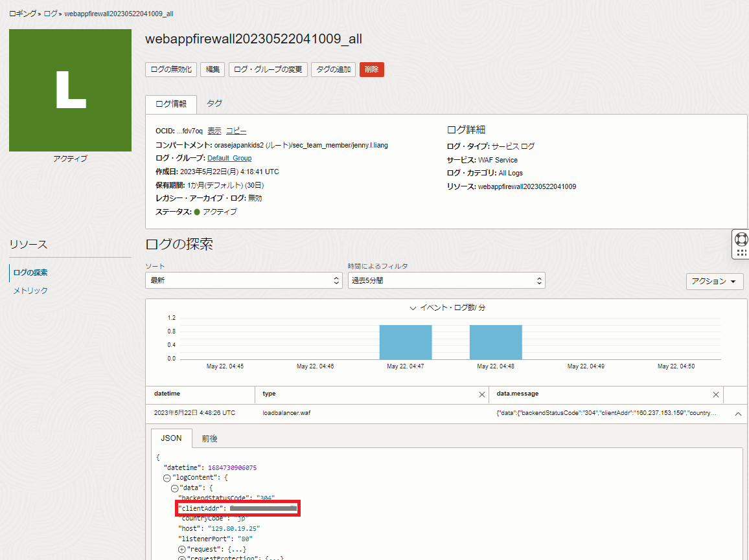Open the アクション dropdown menu
749x560 pixels.
[714, 282]
